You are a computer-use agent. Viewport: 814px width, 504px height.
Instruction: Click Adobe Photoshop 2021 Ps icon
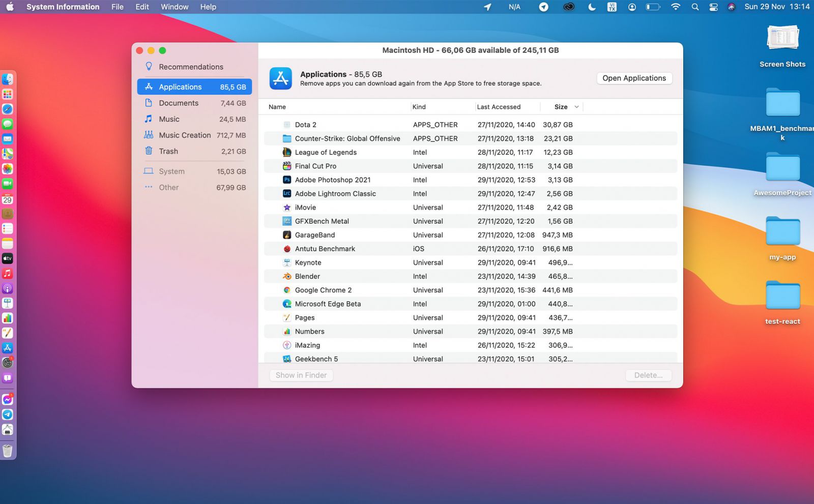[287, 180]
